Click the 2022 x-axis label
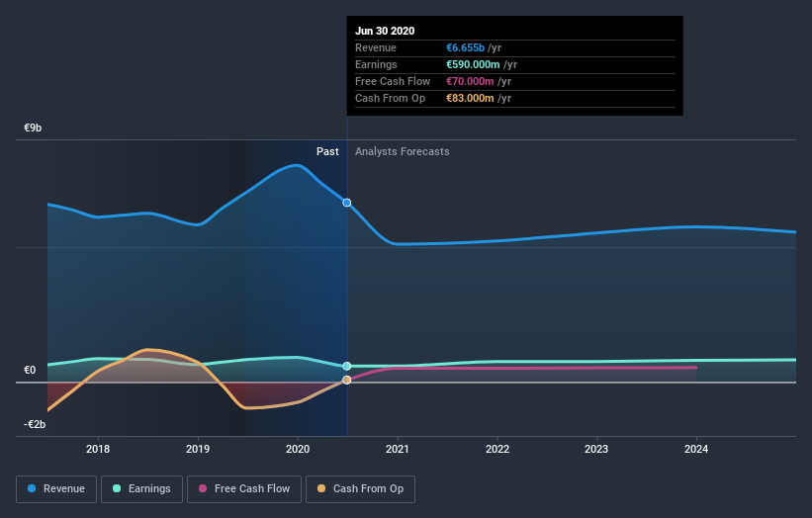This screenshot has width=812, height=518. click(x=497, y=449)
